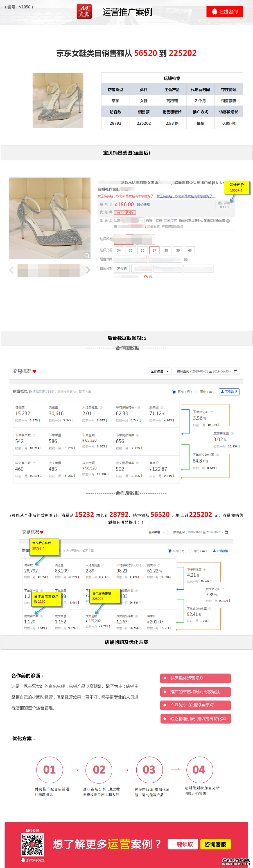Click the 咨询客服 button
The width and height of the screenshot is (253, 868).
coord(215,844)
